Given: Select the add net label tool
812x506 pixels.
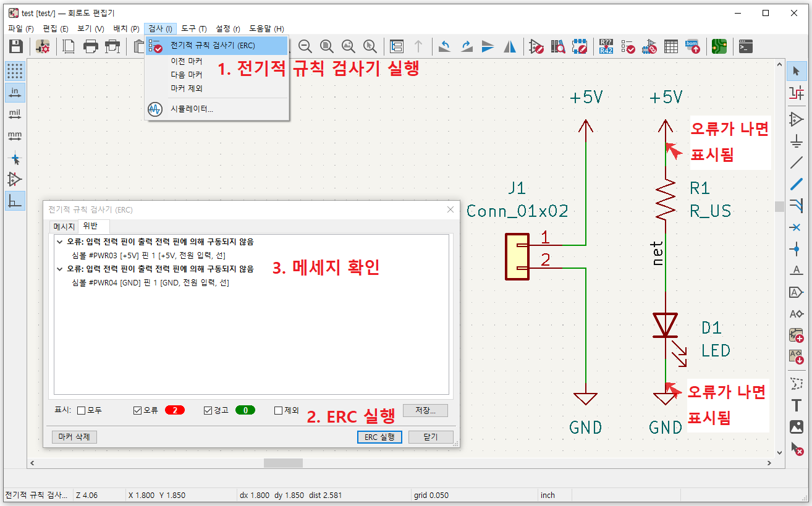Looking at the screenshot, I should coord(797,271).
